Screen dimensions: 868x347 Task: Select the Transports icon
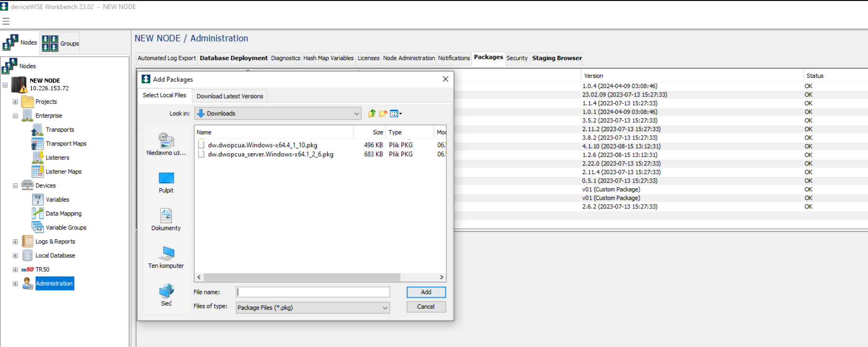37,130
